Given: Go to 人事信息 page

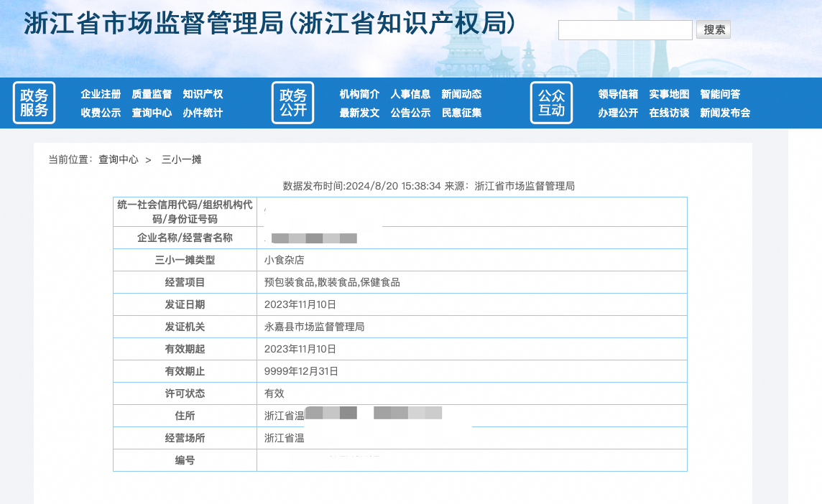Looking at the screenshot, I should (410, 94).
